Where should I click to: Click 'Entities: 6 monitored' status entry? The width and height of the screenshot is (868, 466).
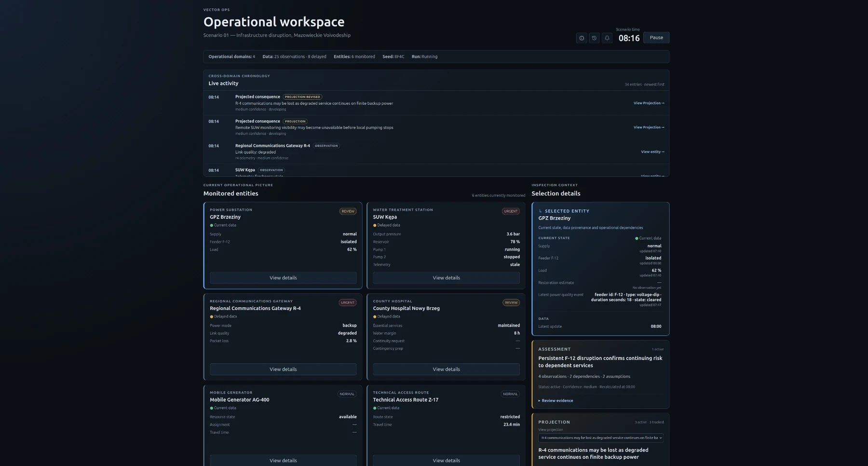click(354, 56)
